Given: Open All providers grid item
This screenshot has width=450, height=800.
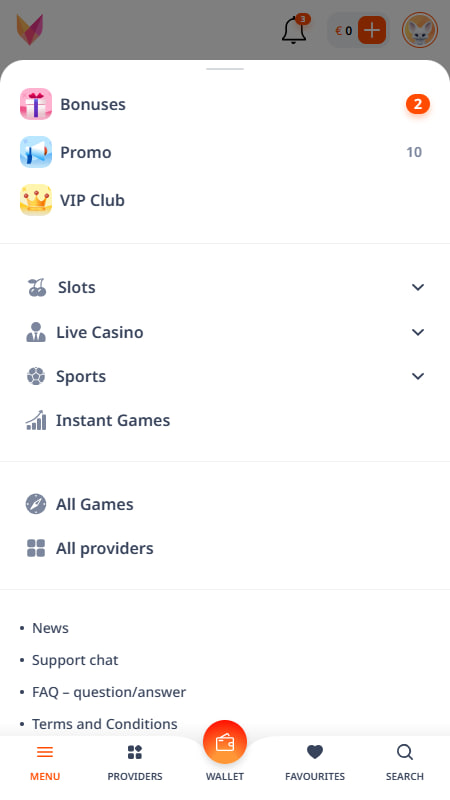Looking at the screenshot, I should tap(224, 548).
